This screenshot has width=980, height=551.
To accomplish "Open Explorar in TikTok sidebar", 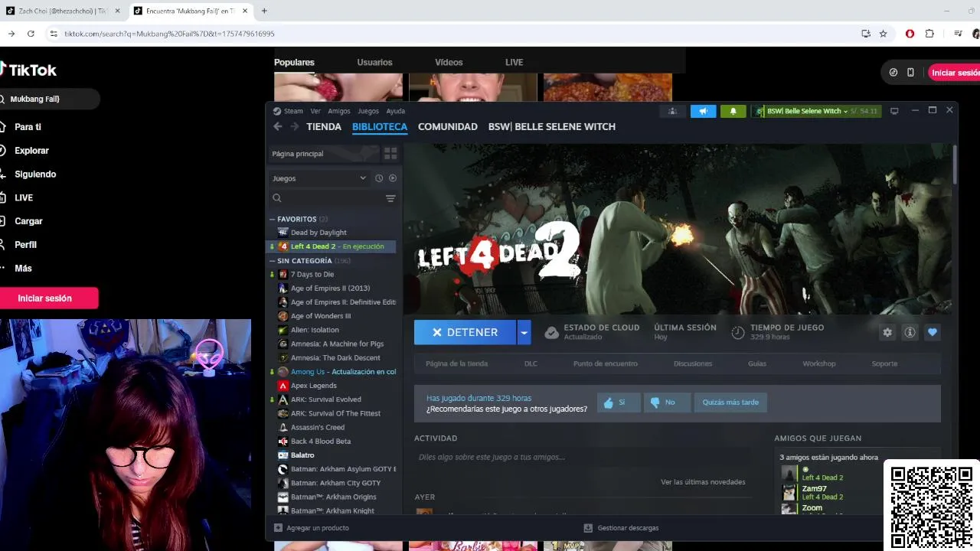I will click(x=31, y=151).
